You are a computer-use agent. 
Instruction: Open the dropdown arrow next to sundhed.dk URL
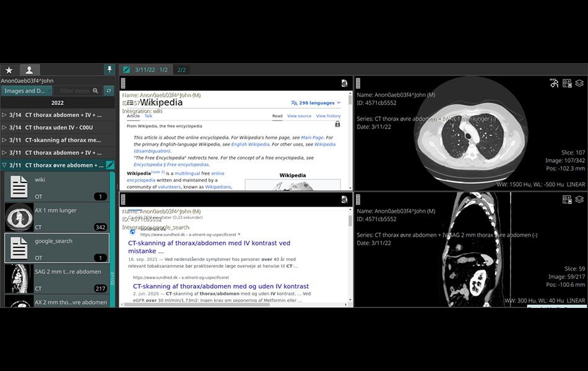(x=240, y=234)
